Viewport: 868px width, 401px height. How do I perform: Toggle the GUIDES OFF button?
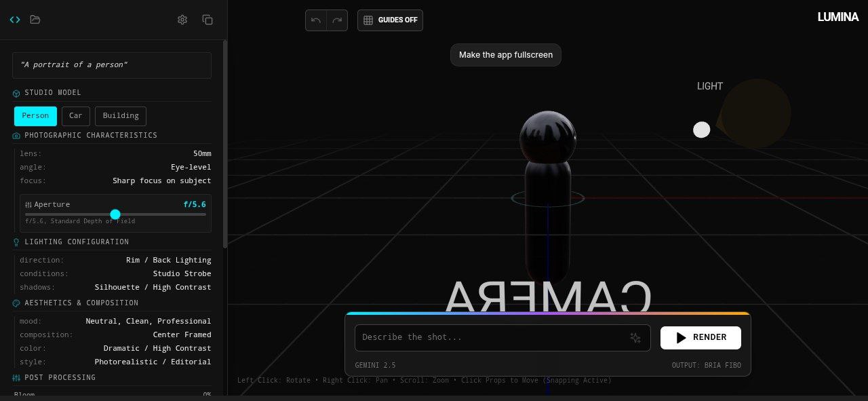390,20
